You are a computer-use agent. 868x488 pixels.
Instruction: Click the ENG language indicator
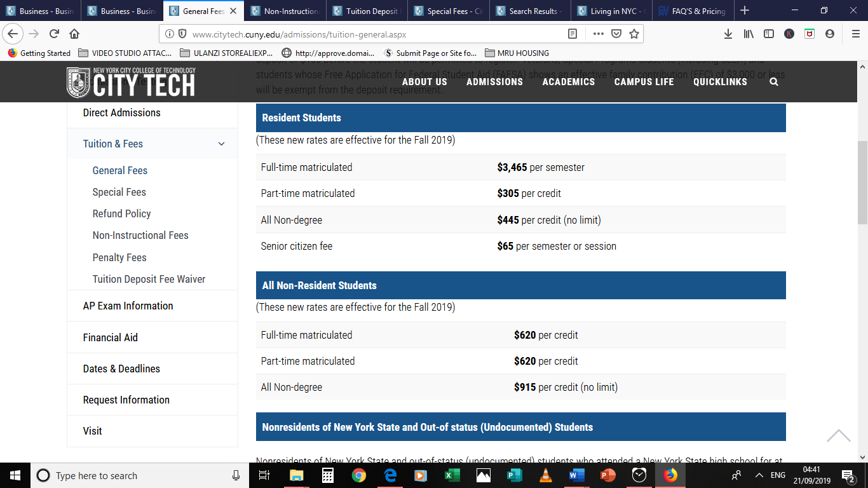coord(778,475)
